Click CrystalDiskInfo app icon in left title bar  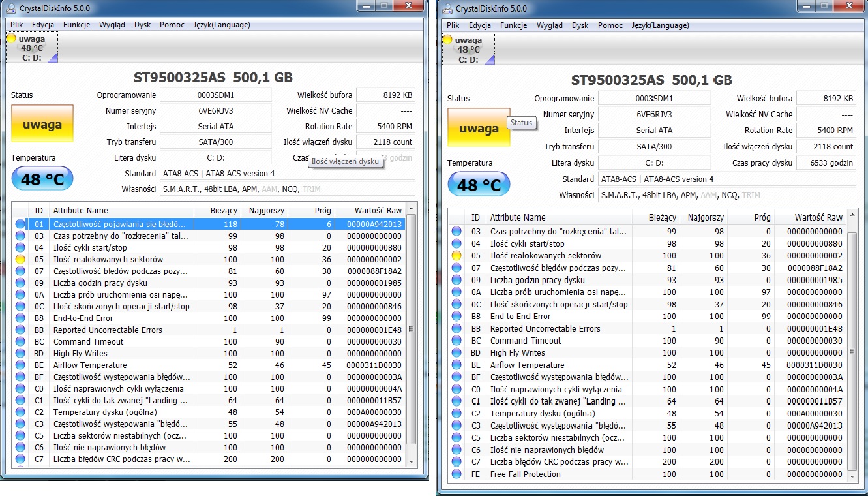pos(10,8)
